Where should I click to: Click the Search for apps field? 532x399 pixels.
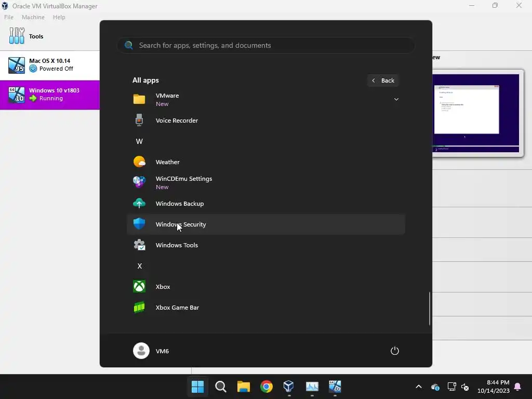[265, 45]
